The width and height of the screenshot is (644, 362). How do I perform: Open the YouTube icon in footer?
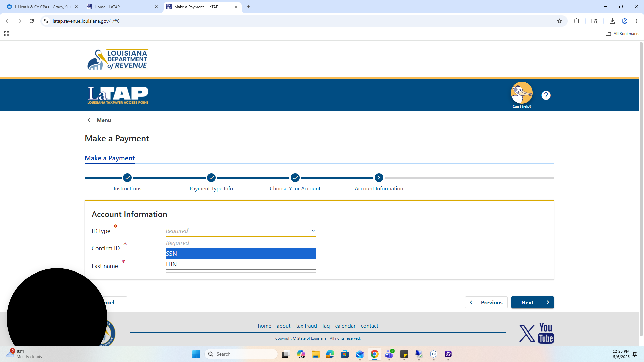click(546, 333)
